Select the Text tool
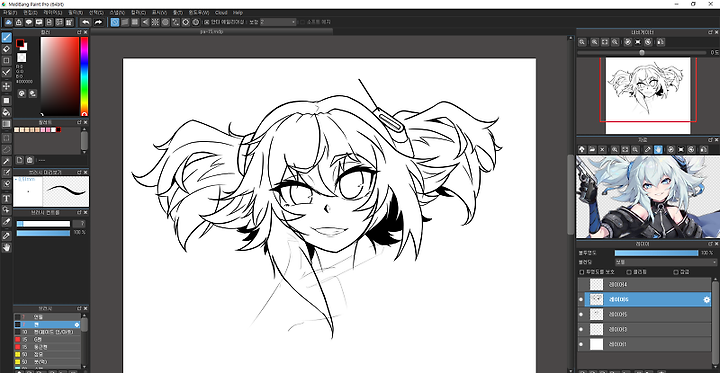Screen dimensions: 720x373 click(x=6, y=198)
